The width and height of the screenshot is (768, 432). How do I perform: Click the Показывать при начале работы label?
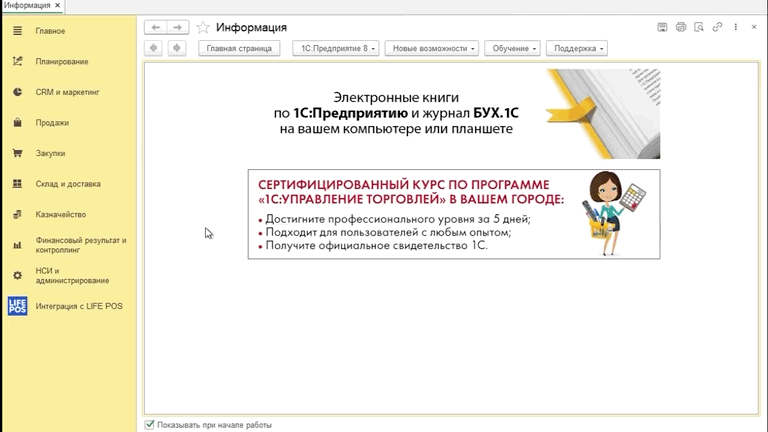[215, 425]
